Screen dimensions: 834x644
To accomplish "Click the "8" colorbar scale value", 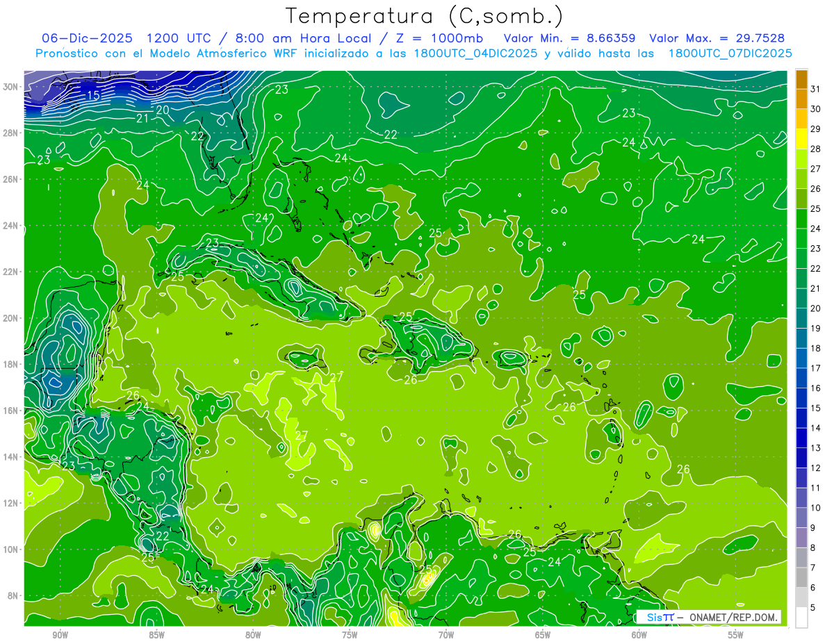I will point(812,547).
